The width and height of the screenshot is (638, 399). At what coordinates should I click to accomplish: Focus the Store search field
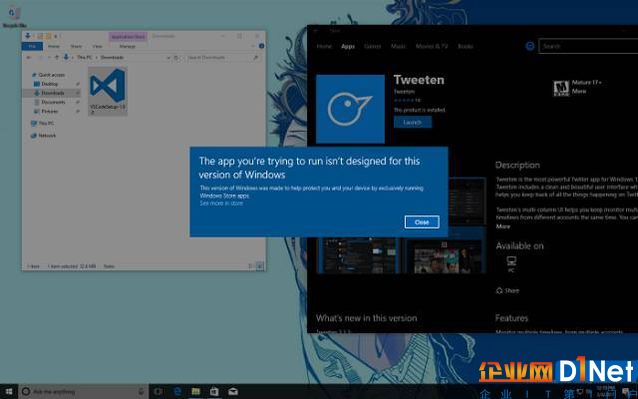tap(588, 46)
